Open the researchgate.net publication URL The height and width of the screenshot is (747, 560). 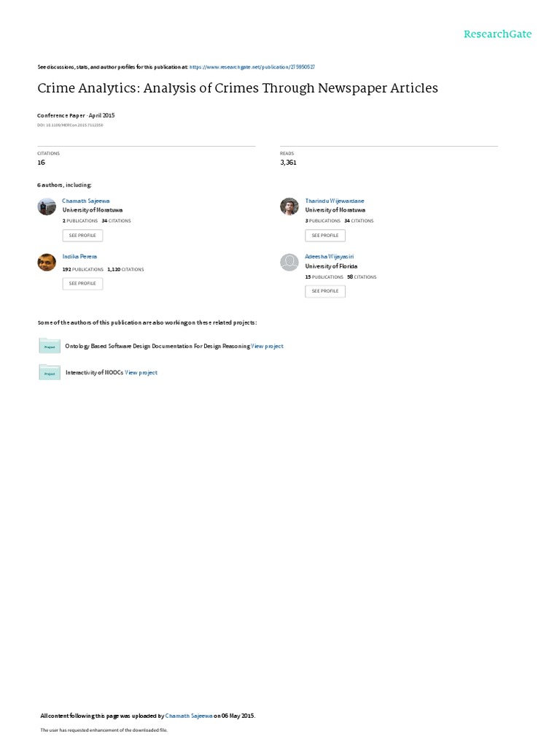point(252,67)
